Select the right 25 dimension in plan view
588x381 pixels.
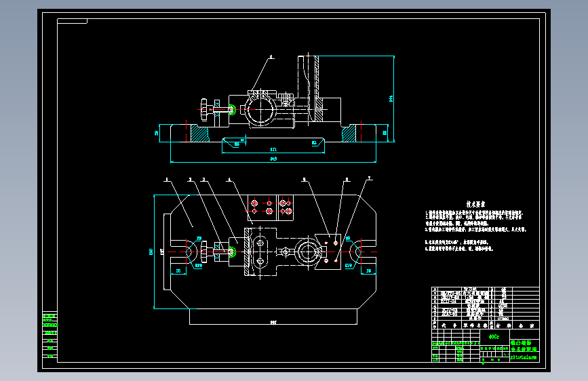(x=369, y=270)
